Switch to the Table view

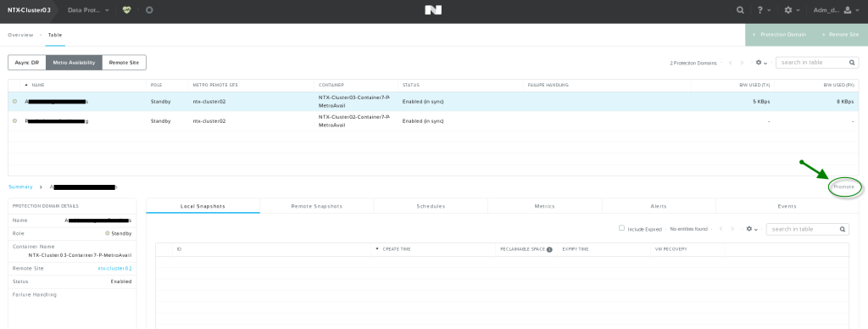coord(55,35)
